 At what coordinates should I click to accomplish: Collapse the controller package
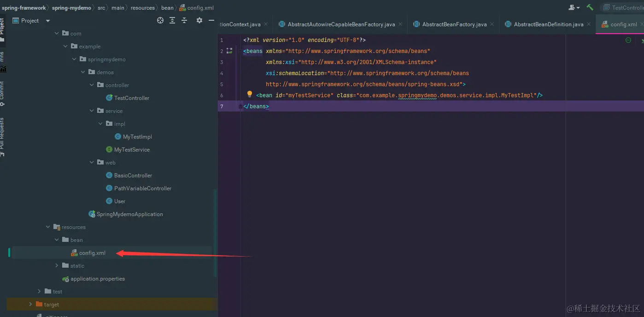coord(92,85)
